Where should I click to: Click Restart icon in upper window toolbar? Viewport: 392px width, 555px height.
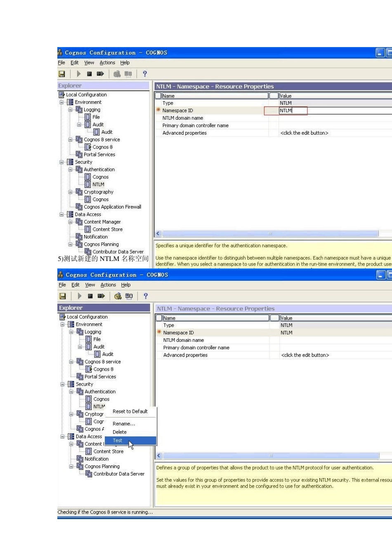100,74
